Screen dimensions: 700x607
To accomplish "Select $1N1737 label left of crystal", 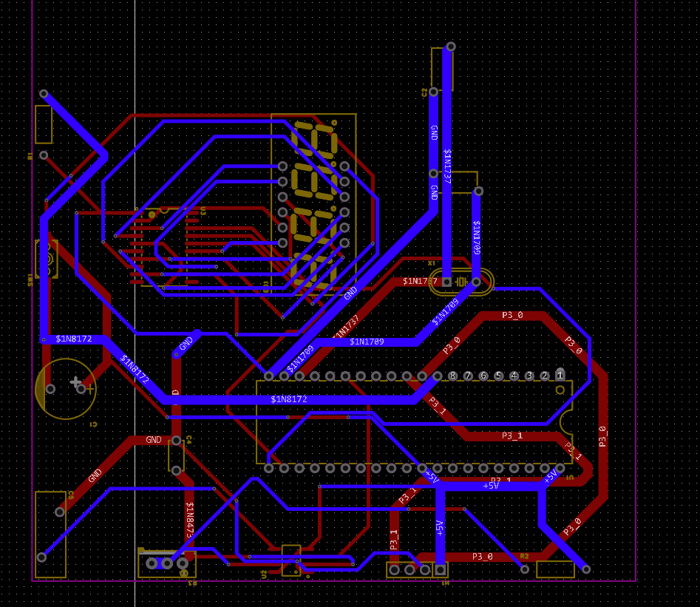I will [420, 281].
